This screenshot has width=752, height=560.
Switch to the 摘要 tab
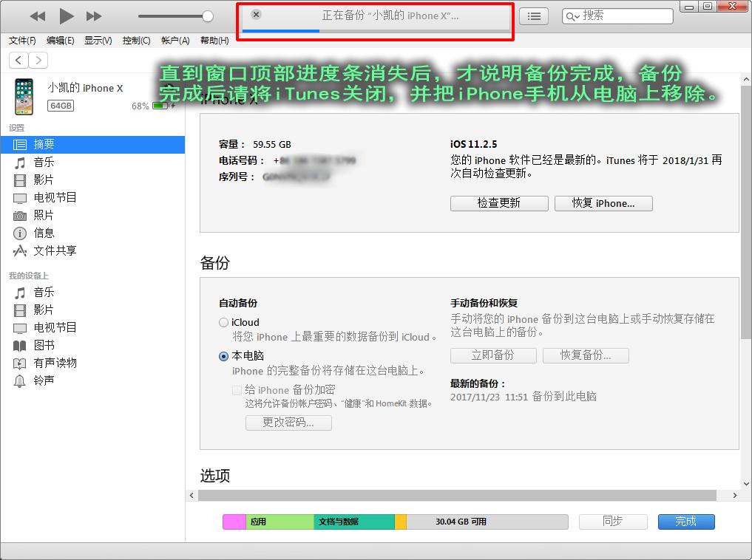point(41,145)
